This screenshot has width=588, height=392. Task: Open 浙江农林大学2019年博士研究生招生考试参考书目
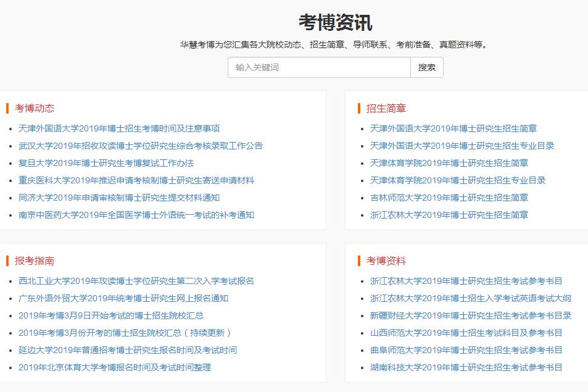coord(466,281)
